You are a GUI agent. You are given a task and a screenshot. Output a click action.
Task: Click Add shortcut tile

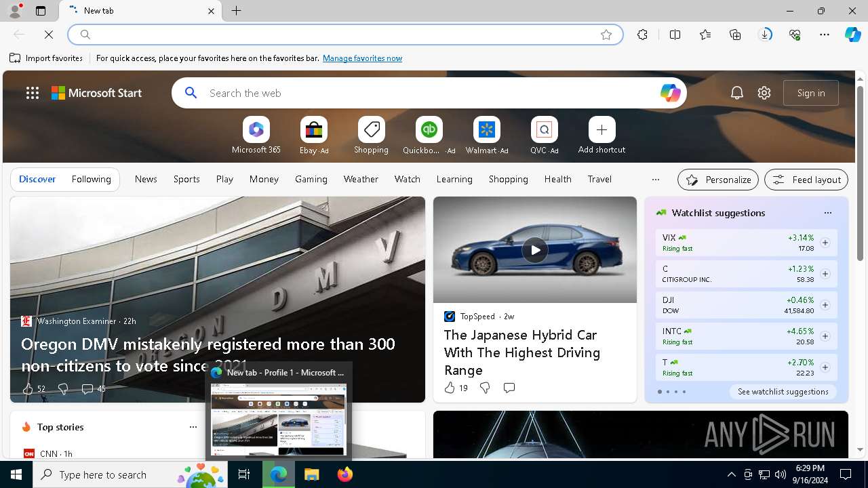point(601,136)
